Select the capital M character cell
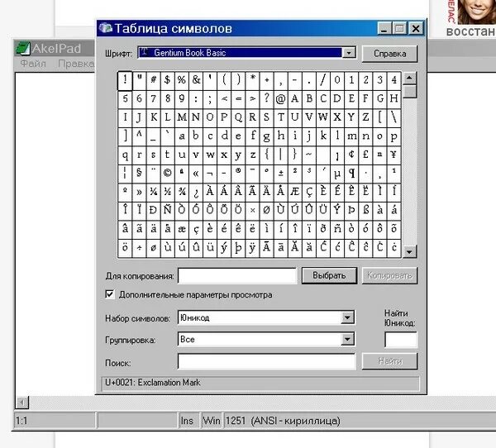496x448 pixels. [182, 117]
